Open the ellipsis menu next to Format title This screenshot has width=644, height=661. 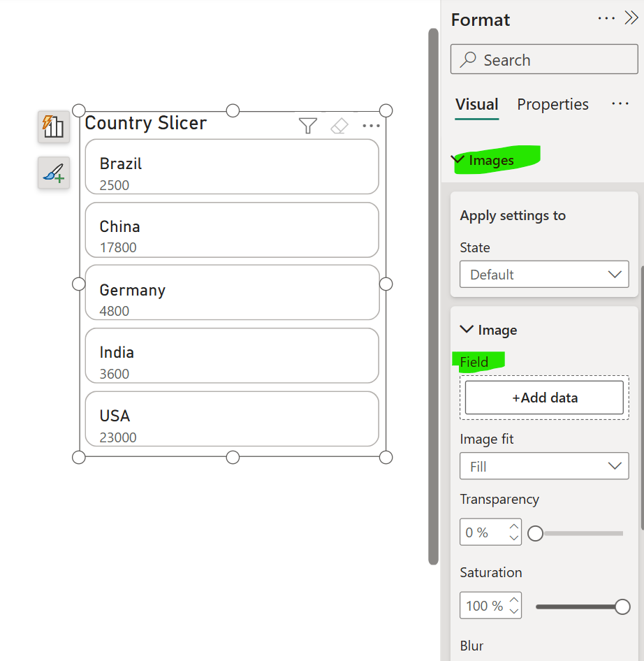point(606,18)
